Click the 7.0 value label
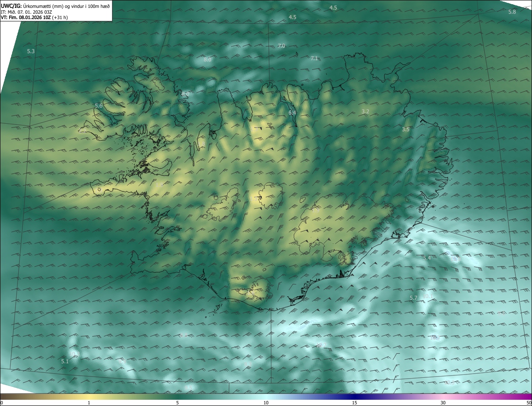Viewport: 532px width, 406px height. 281,46
